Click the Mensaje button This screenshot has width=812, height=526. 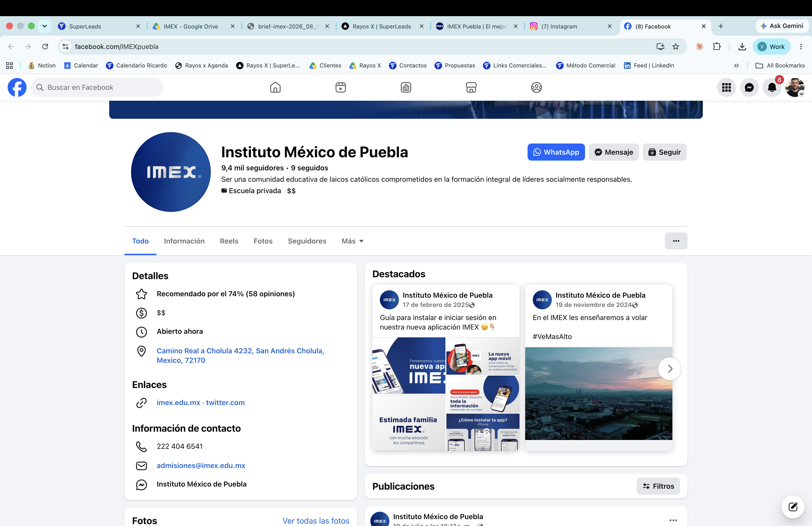point(614,152)
